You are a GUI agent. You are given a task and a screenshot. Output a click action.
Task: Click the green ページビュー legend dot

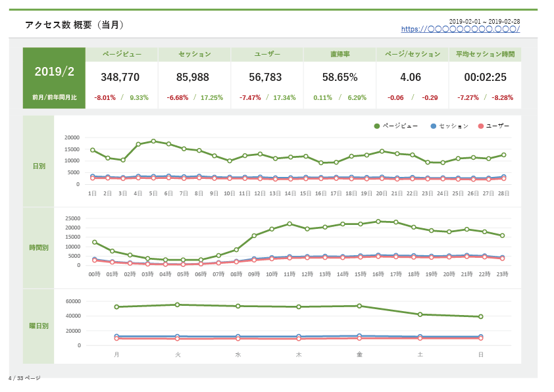(376, 126)
